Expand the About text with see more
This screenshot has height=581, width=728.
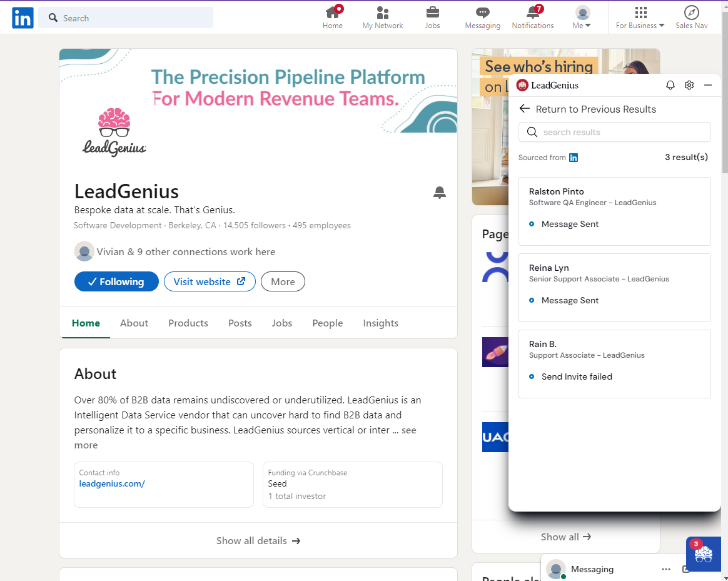click(409, 430)
